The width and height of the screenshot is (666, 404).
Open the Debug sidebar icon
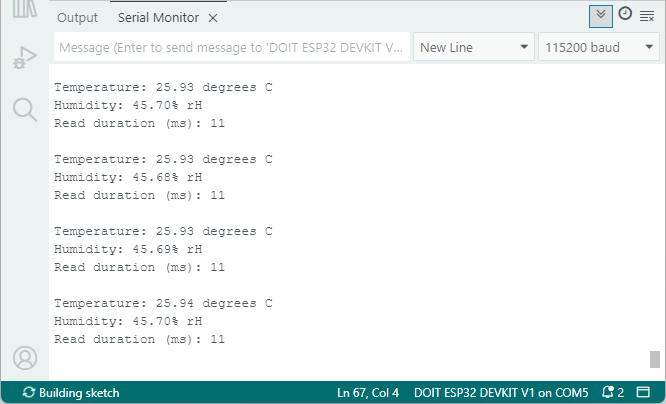tap(25, 58)
